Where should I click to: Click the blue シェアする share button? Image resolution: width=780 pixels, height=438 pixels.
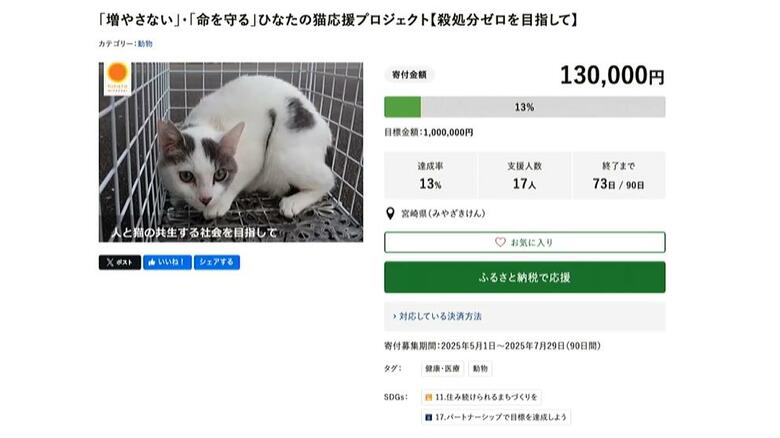(216, 262)
